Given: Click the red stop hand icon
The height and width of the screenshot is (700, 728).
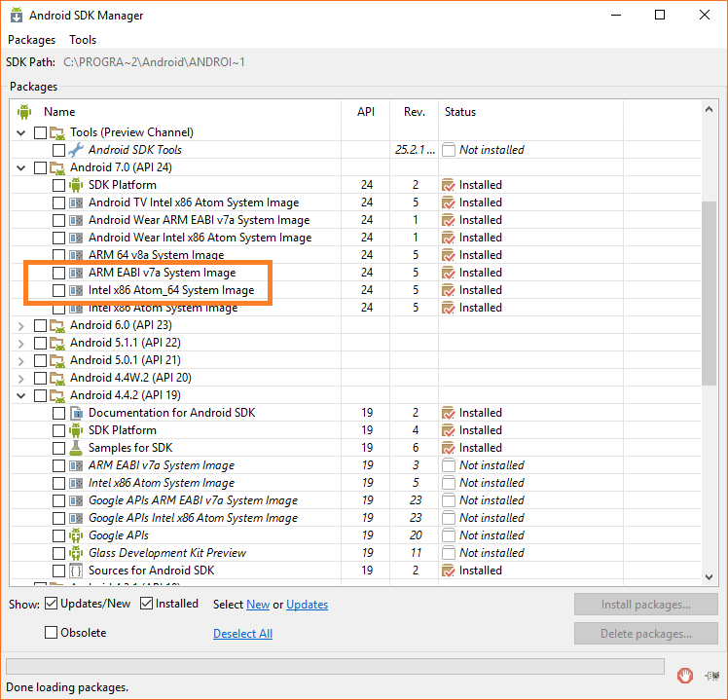Looking at the screenshot, I should [686, 675].
